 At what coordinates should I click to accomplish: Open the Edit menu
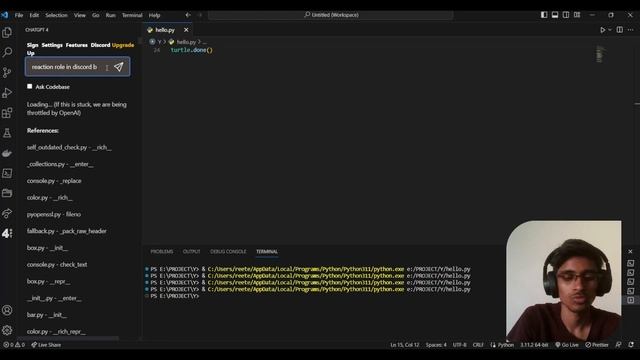(34, 15)
